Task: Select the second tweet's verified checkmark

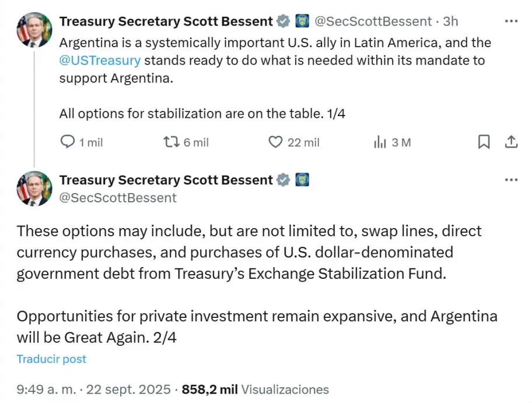Action: pos(283,180)
